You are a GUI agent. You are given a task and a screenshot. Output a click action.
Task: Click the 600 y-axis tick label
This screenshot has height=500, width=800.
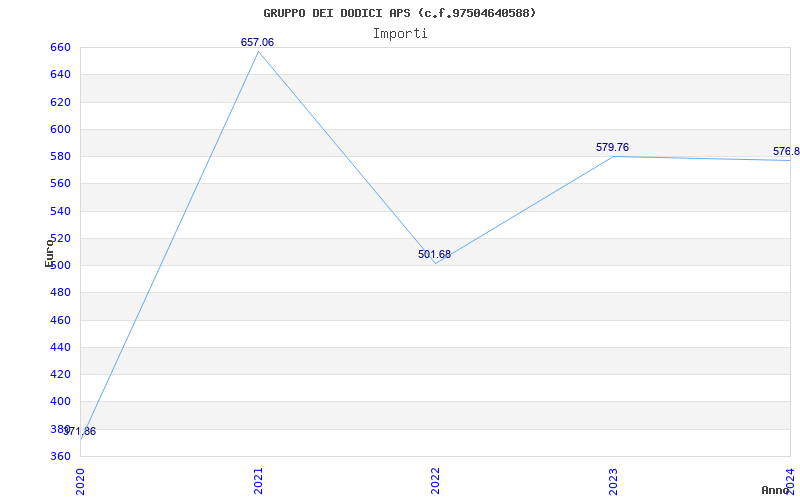point(61,129)
